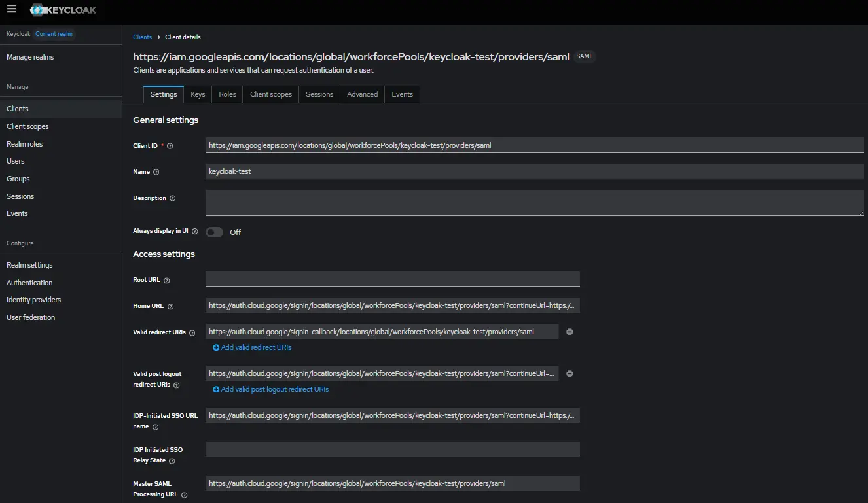868x503 pixels.
Task: Click the Description text area
Action: pos(534,203)
